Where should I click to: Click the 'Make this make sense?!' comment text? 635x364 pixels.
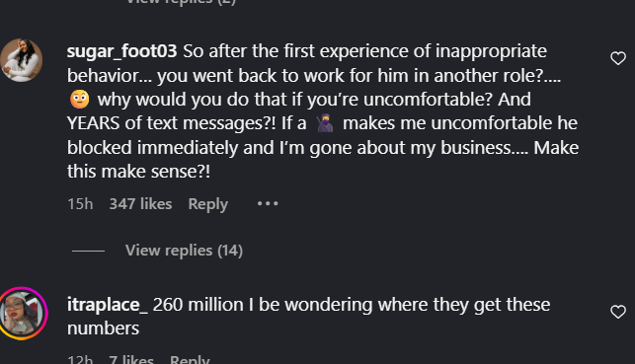pyautogui.click(x=323, y=160)
